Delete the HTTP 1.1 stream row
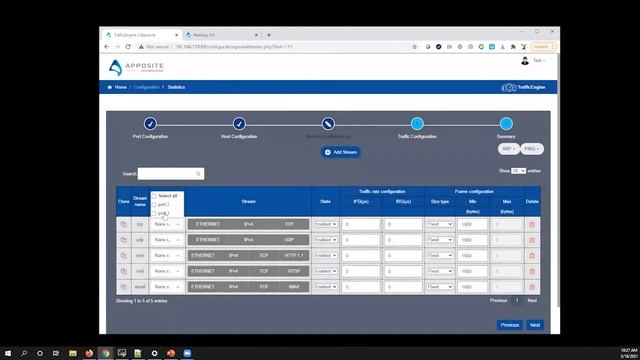This screenshot has height=360, width=640. (532, 256)
